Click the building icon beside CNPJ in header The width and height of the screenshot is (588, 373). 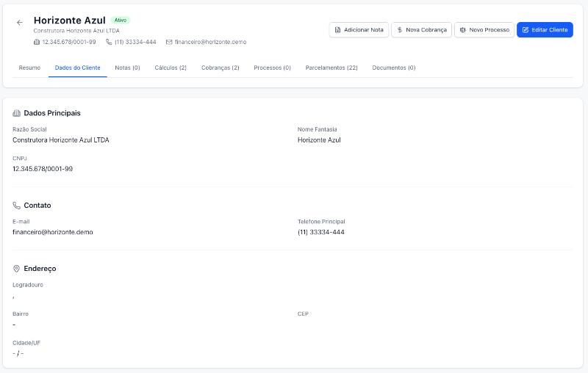[x=37, y=42]
